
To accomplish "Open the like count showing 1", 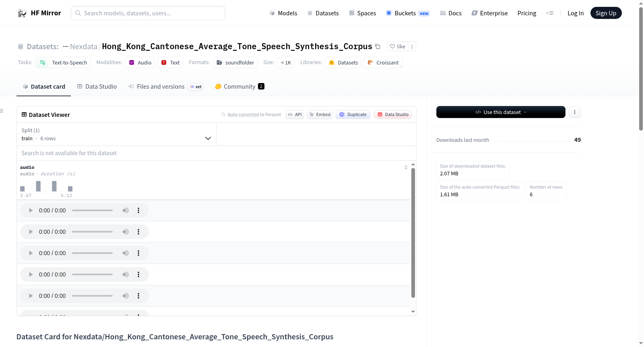I will 412,46.
